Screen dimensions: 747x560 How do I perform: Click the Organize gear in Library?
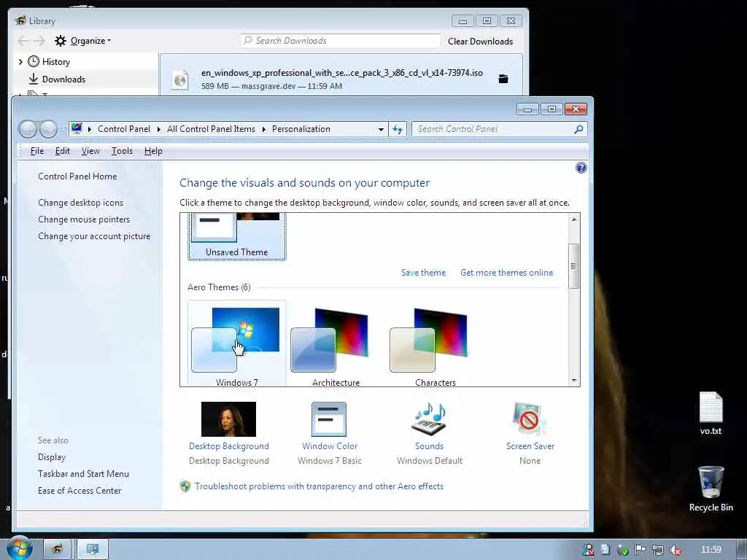[60, 41]
